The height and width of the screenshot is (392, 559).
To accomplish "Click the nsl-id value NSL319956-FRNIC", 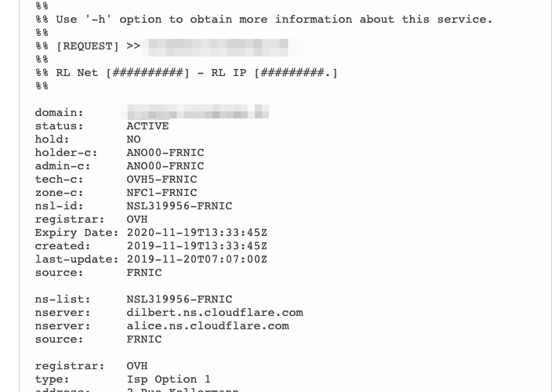I will pyautogui.click(x=179, y=205).
